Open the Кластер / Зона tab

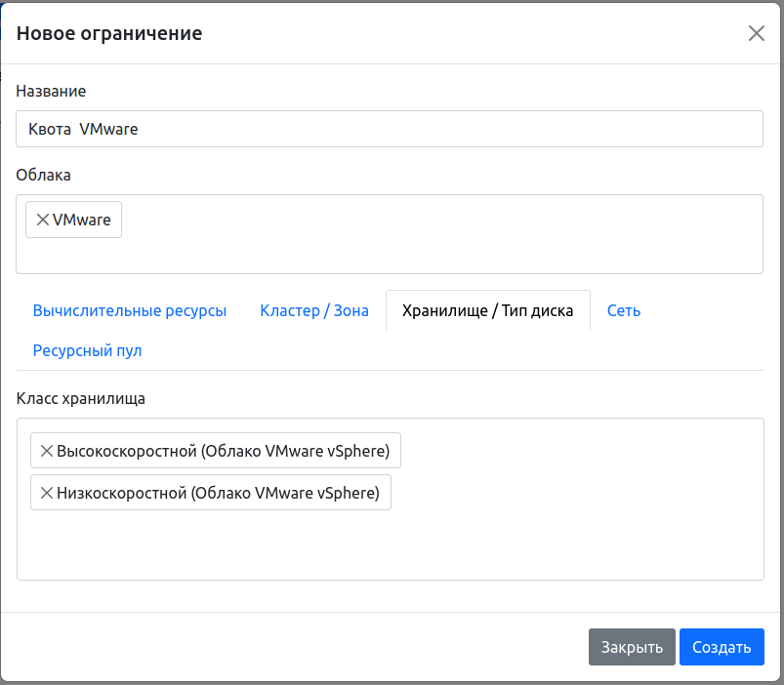pos(314,311)
